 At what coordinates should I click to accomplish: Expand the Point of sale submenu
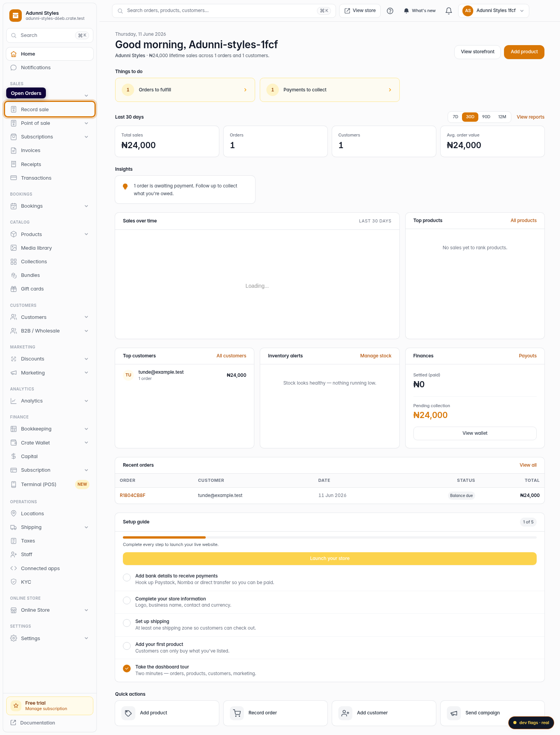click(x=86, y=123)
